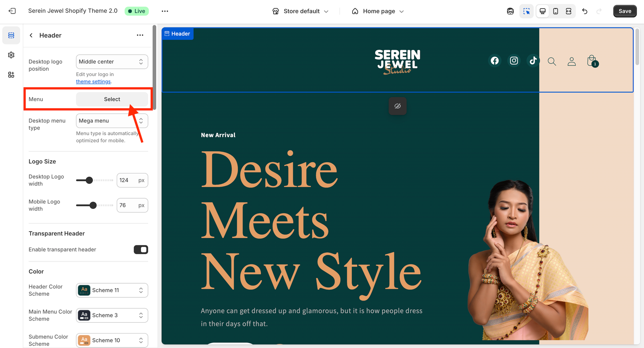Open the Store default menu
Screen dimensions: 644x348
pos(301,11)
